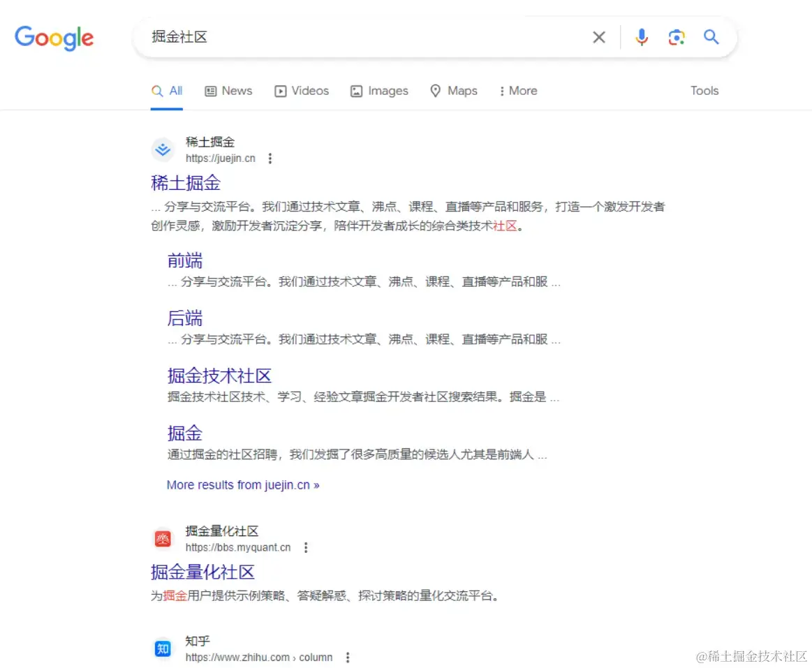Click the https://bbs.myquant.cn URL text
812x668 pixels.
point(238,548)
